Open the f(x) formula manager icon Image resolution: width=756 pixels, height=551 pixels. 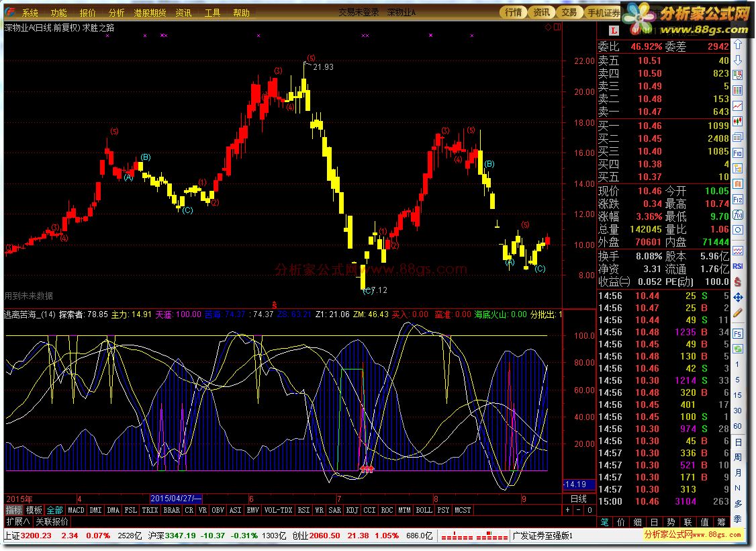tap(738, 215)
